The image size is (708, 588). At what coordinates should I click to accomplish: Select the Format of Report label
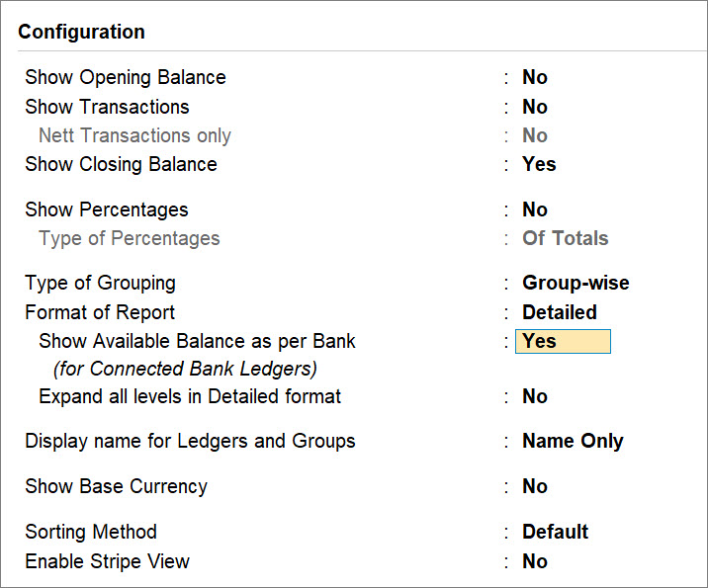100,312
